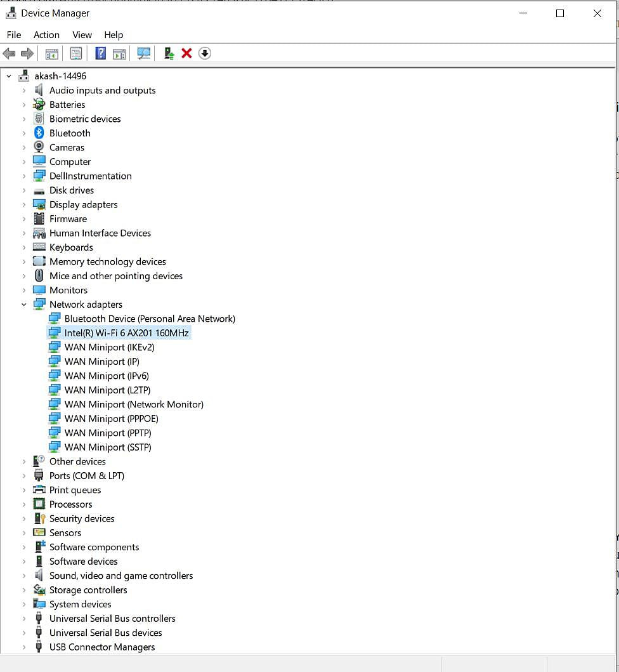Open Help using the blue question mark icon
The height and width of the screenshot is (672, 619).
pyautogui.click(x=100, y=53)
